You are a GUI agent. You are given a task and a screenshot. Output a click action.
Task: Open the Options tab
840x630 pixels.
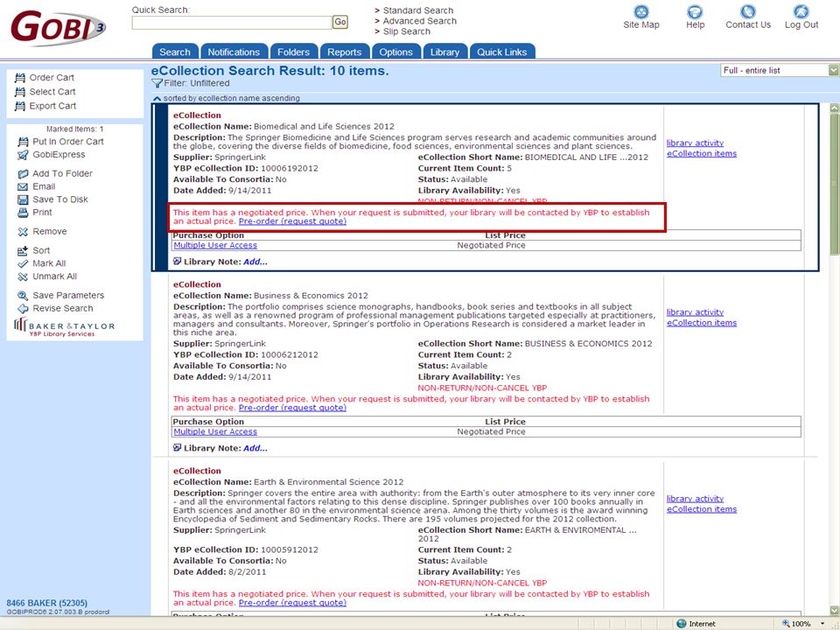click(x=395, y=52)
